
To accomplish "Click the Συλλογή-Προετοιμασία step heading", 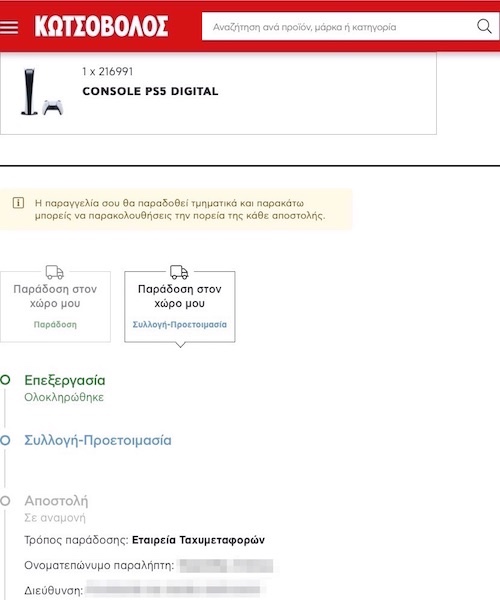I will click(98, 440).
